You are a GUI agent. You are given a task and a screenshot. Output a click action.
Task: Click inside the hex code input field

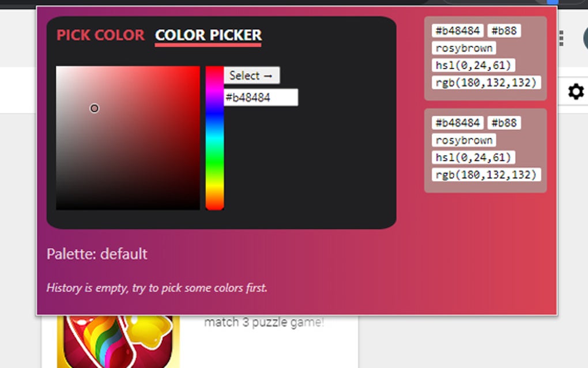tap(261, 97)
